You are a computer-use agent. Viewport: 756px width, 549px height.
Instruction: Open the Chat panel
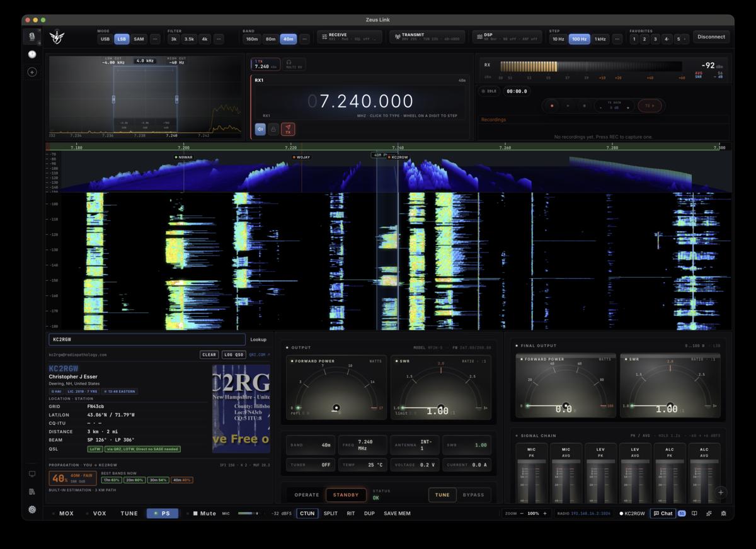tap(663, 513)
